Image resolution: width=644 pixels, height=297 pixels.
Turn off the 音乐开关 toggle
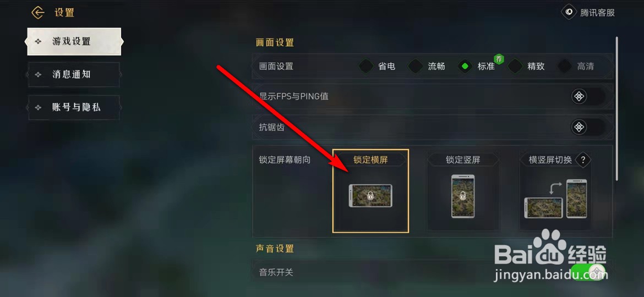tap(588, 271)
